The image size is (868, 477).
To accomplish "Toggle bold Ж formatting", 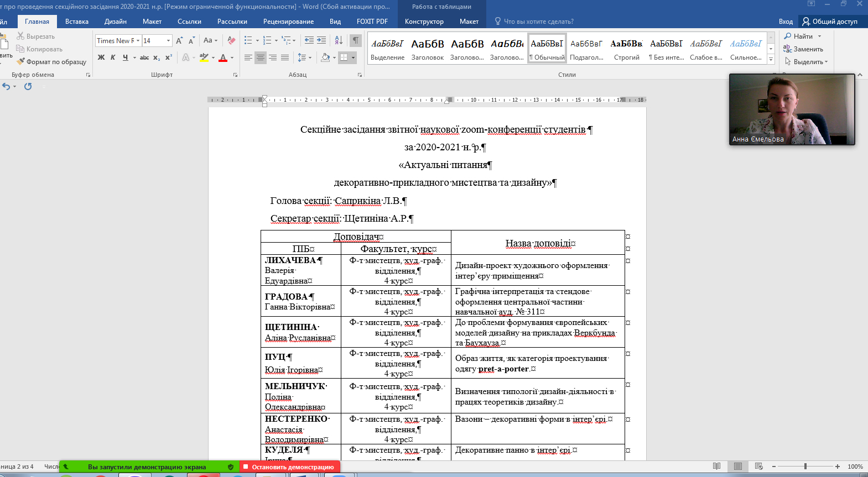I will tap(101, 57).
